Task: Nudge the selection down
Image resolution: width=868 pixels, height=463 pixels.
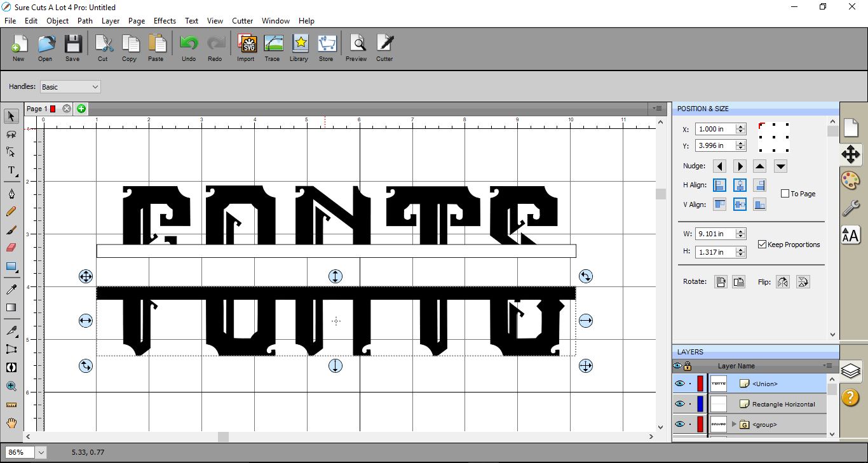Action: 781,166
